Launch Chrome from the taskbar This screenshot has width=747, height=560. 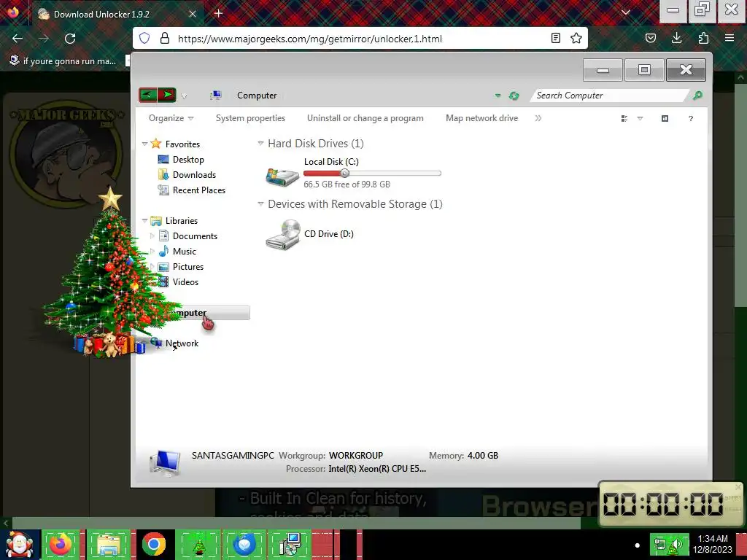click(x=153, y=545)
